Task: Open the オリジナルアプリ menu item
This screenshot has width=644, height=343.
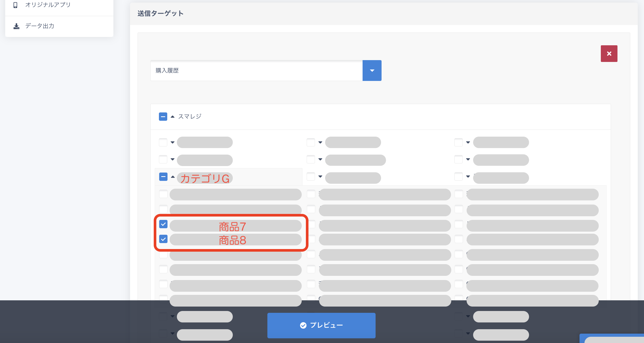Action: [x=48, y=5]
